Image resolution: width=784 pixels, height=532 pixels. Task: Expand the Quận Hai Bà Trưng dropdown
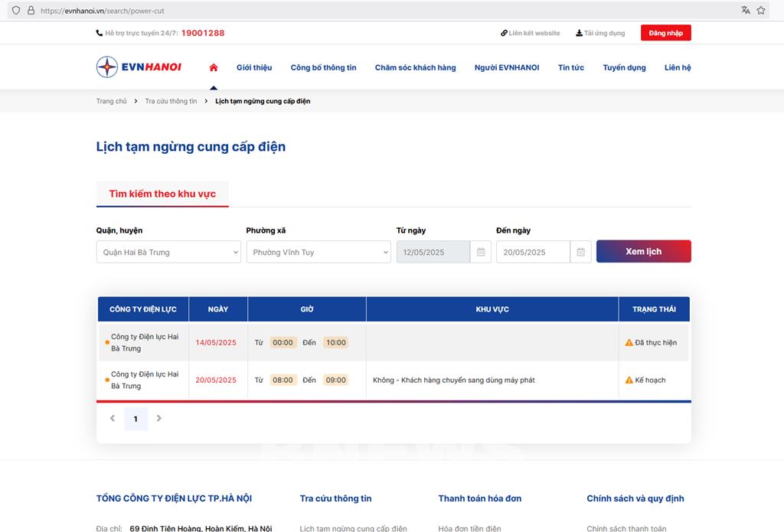[x=168, y=252]
